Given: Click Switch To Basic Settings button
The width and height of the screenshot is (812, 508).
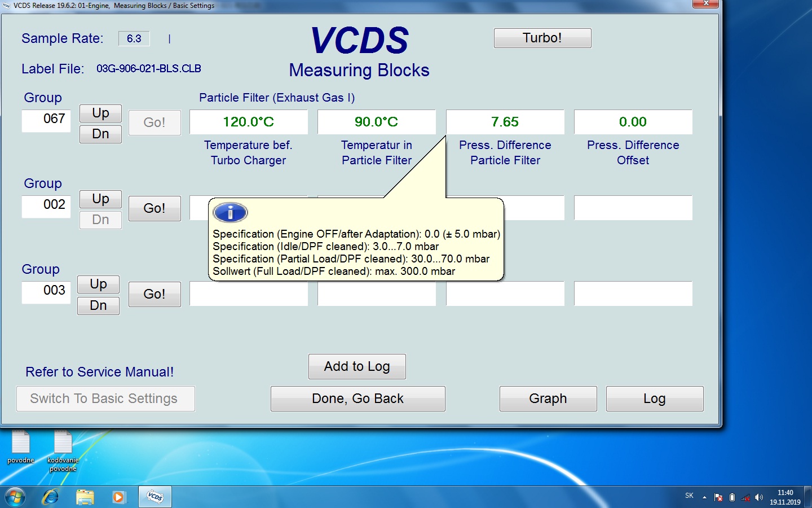Looking at the screenshot, I should pyautogui.click(x=105, y=398).
